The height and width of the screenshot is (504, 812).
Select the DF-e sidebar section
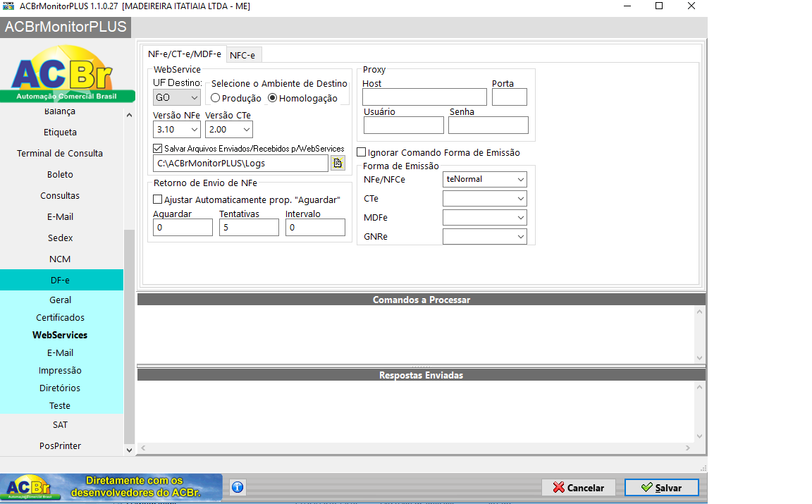[60, 281]
